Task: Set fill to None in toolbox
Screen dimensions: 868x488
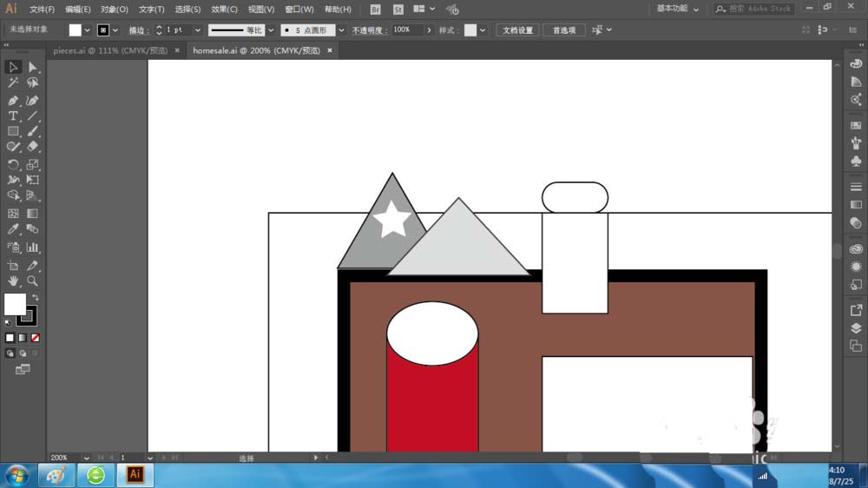Action: coord(36,338)
